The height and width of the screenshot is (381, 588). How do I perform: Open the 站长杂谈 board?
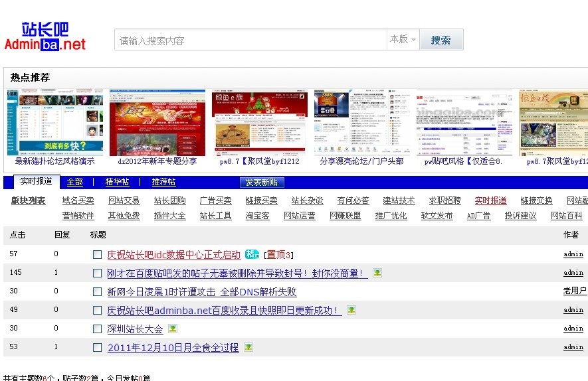[x=307, y=200]
